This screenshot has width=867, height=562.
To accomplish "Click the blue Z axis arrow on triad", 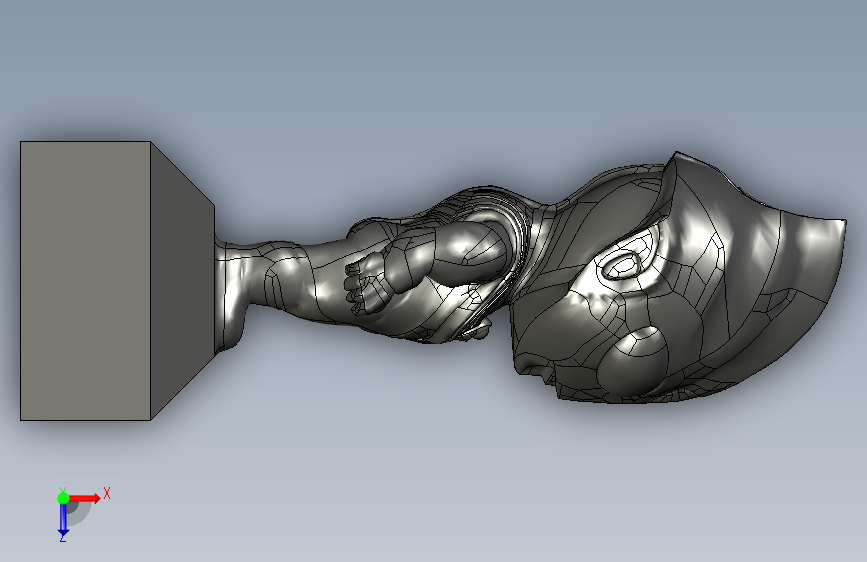I will (x=63, y=519).
